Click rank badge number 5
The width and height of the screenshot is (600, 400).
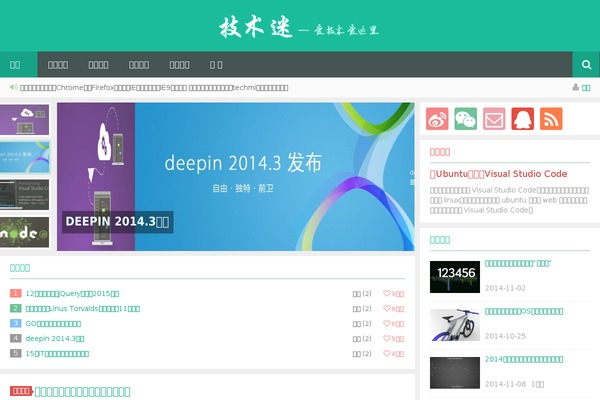[15, 353]
